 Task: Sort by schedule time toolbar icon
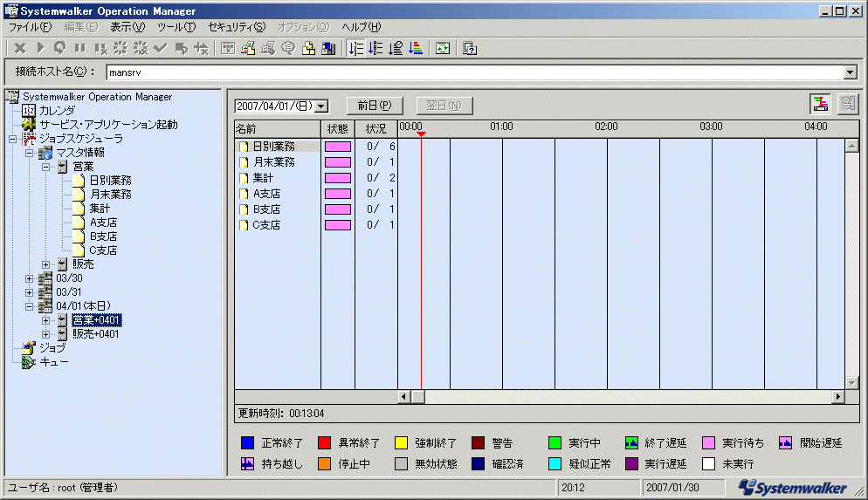(396, 49)
